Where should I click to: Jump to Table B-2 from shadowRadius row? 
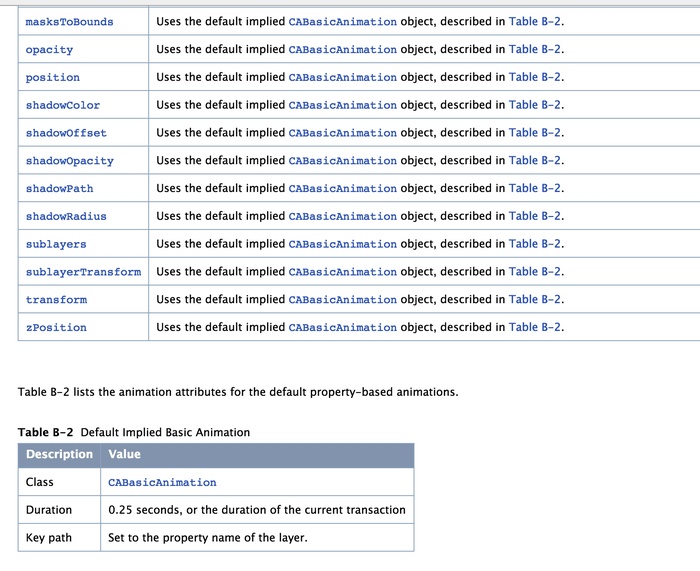click(x=534, y=216)
